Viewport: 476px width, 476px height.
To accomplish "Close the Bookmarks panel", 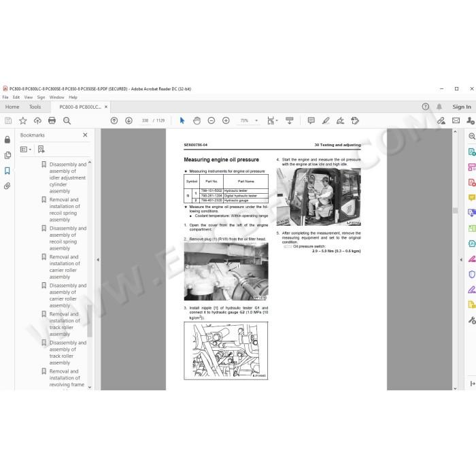I will point(85,135).
